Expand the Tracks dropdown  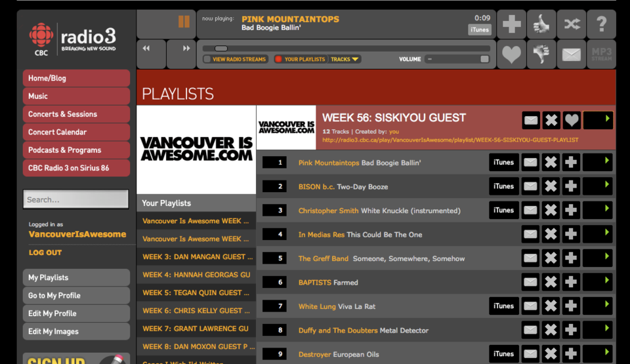[x=345, y=59]
